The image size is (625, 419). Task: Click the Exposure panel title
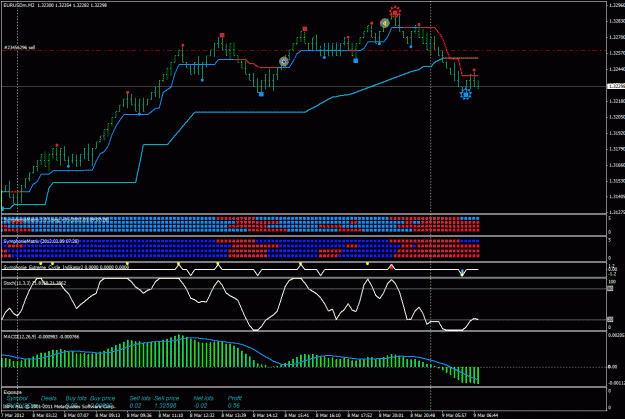tap(13, 392)
